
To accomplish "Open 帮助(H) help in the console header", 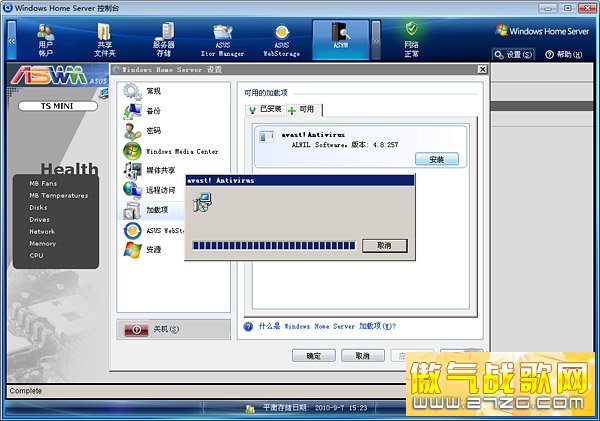I will click(x=564, y=55).
